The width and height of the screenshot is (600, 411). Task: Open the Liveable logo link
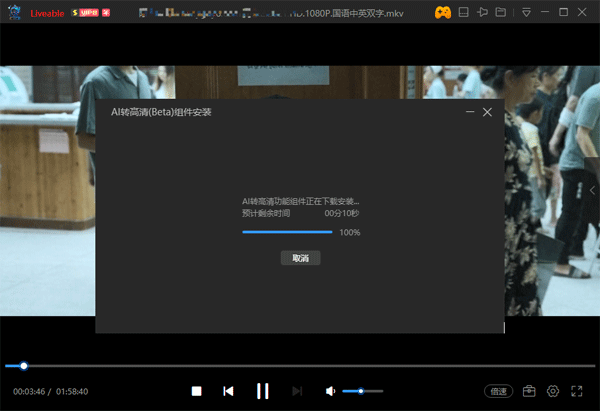tap(47, 13)
